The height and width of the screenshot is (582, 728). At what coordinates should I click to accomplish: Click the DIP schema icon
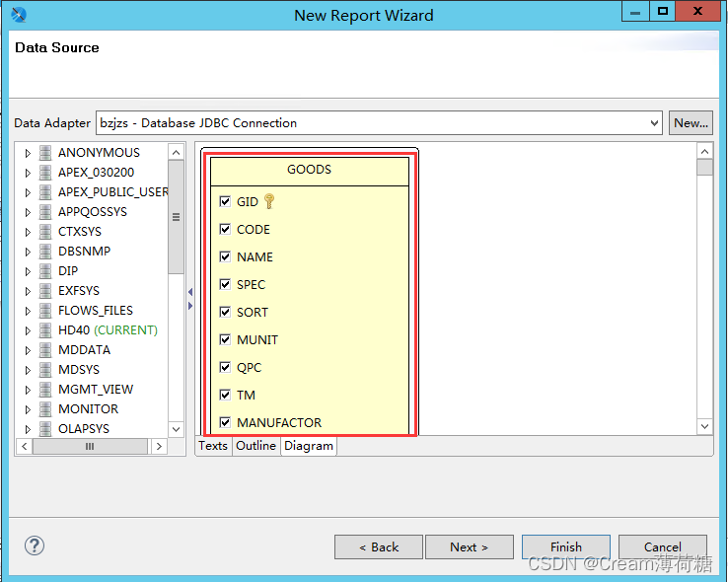tap(45, 271)
